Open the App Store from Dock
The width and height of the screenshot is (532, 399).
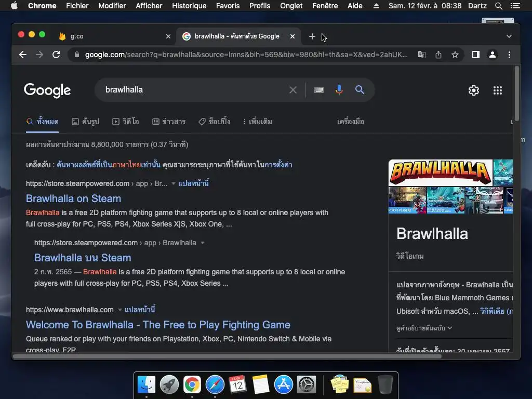point(283,384)
